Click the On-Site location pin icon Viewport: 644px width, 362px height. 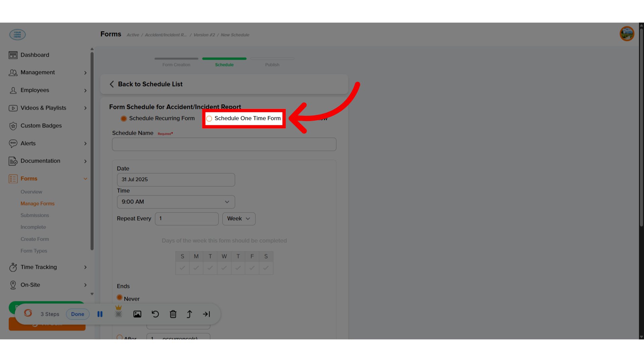(x=13, y=285)
